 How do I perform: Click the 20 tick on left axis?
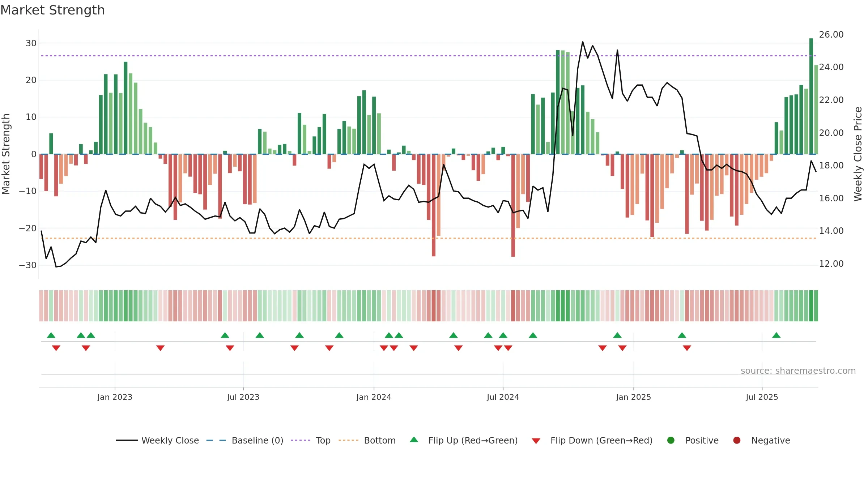click(x=31, y=80)
